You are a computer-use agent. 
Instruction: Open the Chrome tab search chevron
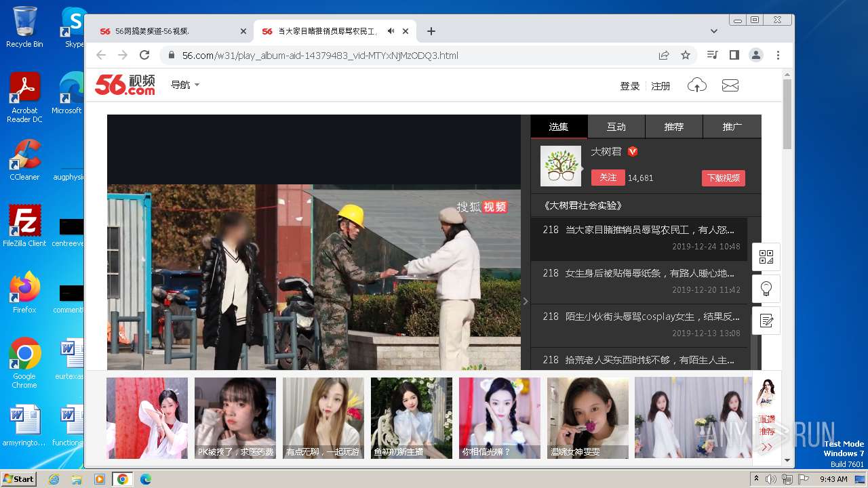coord(714,31)
